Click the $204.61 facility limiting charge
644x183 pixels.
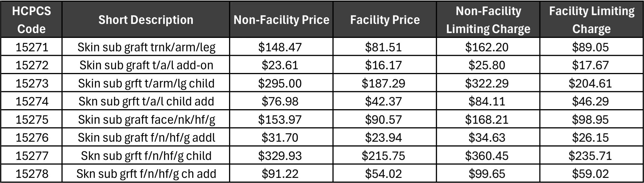pyautogui.click(x=590, y=83)
